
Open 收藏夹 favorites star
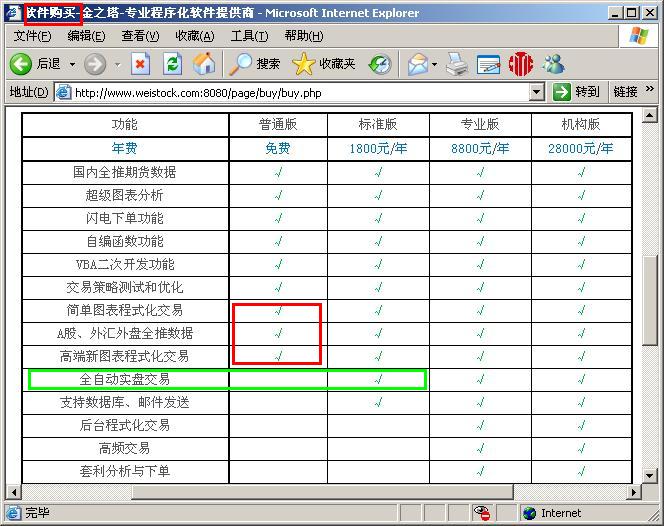point(324,64)
